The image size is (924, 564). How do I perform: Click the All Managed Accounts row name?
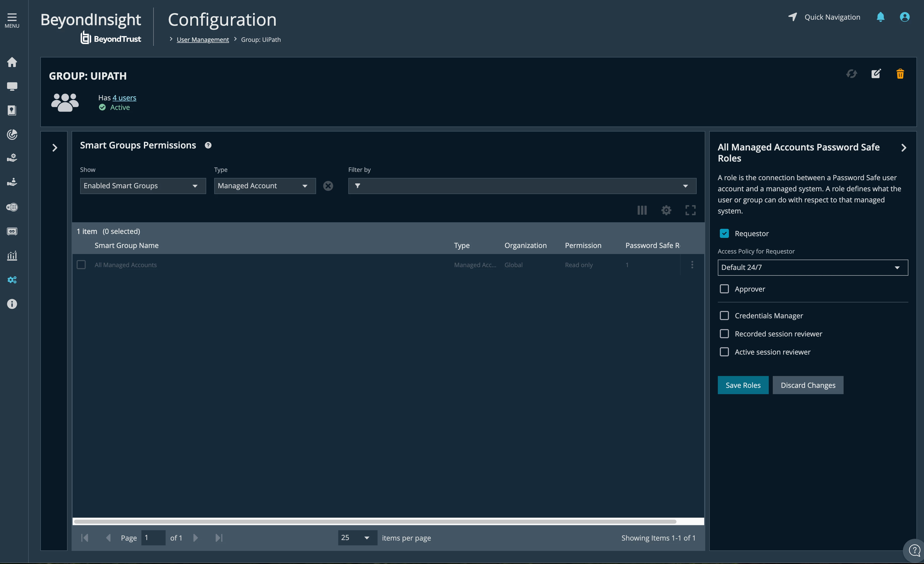click(126, 265)
